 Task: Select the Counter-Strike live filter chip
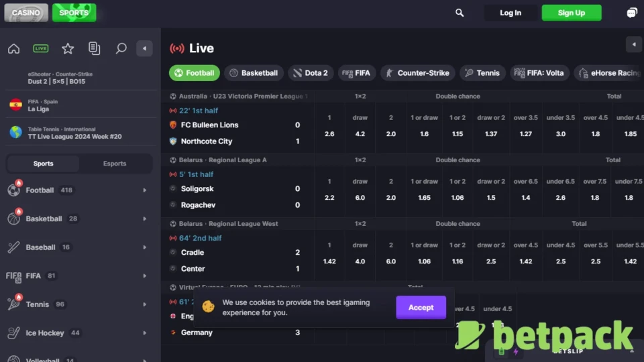point(418,73)
